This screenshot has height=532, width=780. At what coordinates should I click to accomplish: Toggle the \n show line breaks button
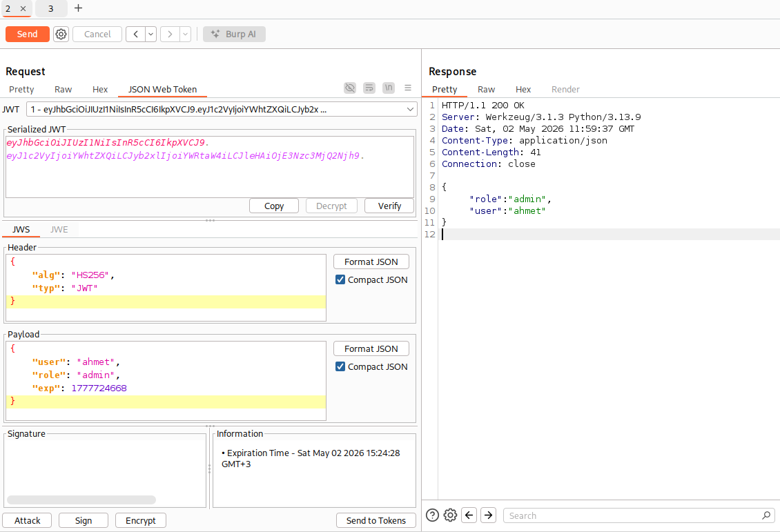pyautogui.click(x=389, y=88)
